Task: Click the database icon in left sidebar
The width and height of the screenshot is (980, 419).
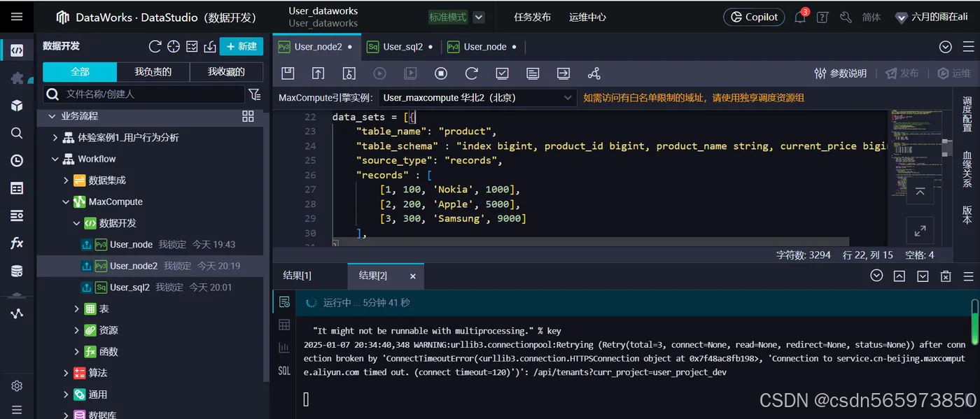Action: point(17,271)
